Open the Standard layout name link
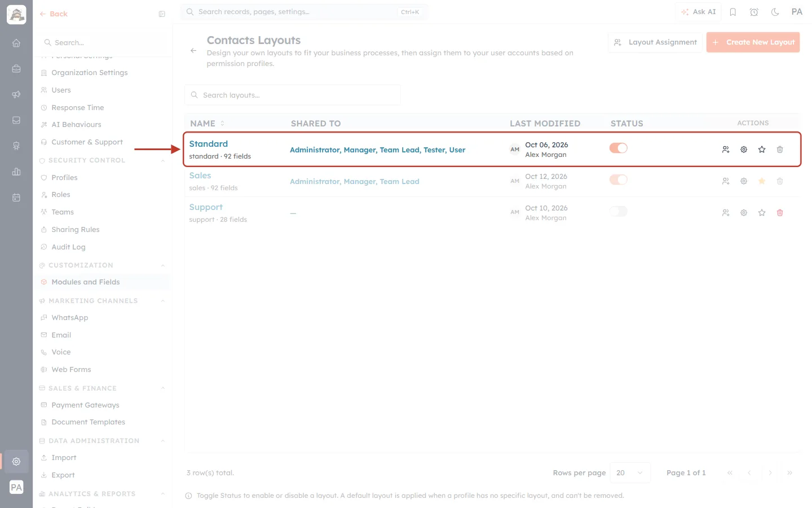 pyautogui.click(x=209, y=144)
